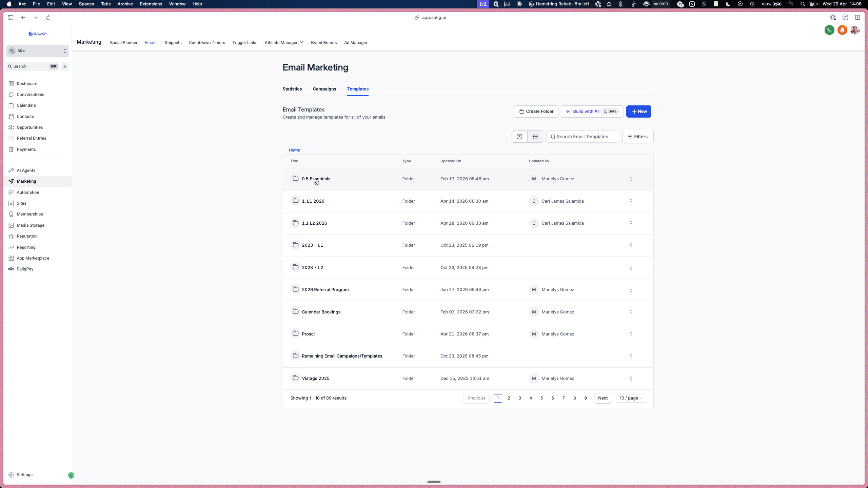Collapse sidebar with green arrow button
This screenshot has height=488, width=868.
(x=71, y=475)
